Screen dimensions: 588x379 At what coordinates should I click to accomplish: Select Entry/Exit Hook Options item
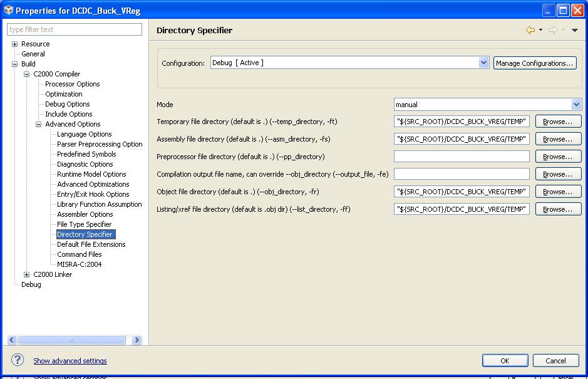[x=93, y=194]
